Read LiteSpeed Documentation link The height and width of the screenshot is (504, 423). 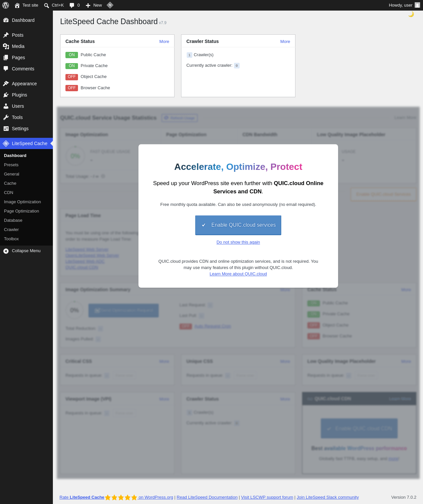pyautogui.click(x=207, y=497)
